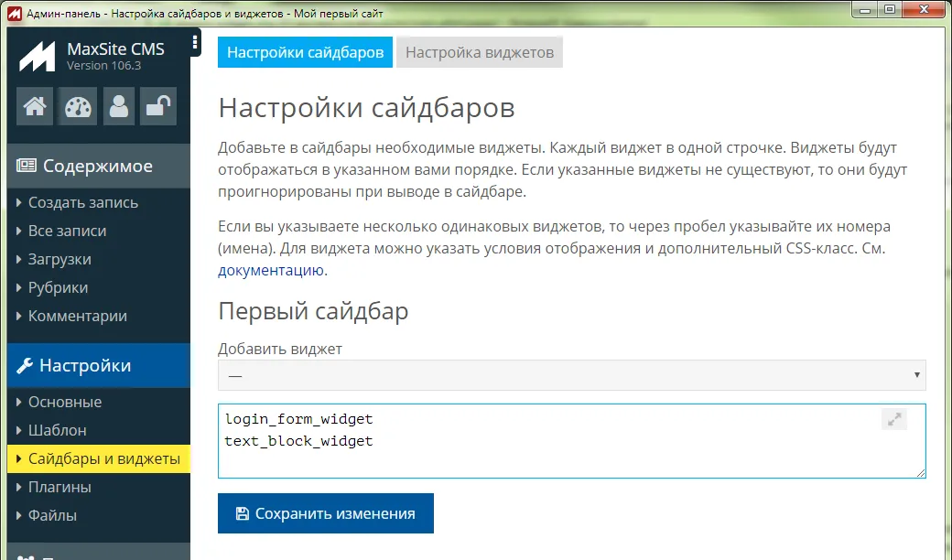This screenshot has width=952, height=560.
Task: Select the Настройки сайдбаров tab
Action: click(305, 52)
